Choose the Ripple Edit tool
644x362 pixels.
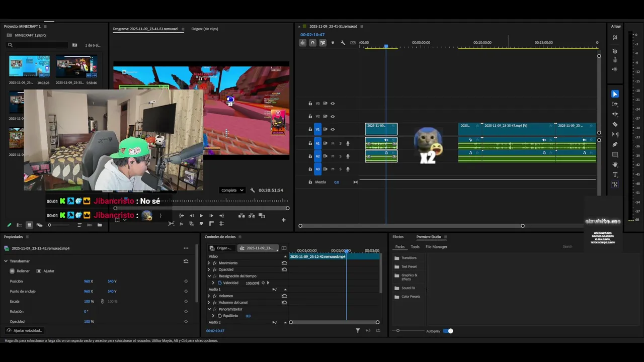click(x=615, y=114)
